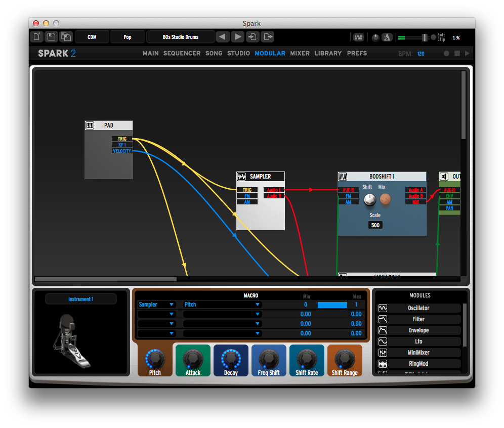Image resolution: width=504 pixels, height=428 pixels.
Task: Switch to the SEQUENCER tab
Action: pos(182,53)
